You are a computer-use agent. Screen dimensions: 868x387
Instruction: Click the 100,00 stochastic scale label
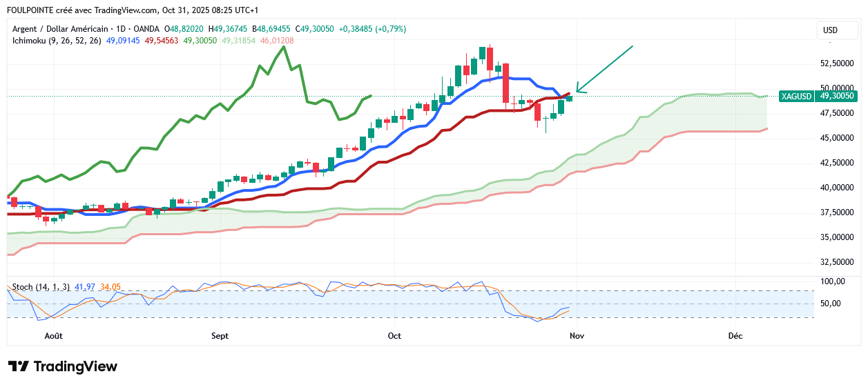tap(832, 281)
